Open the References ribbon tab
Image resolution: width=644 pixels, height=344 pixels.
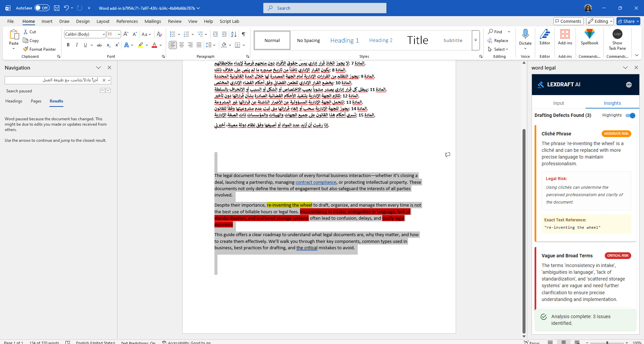127,21
